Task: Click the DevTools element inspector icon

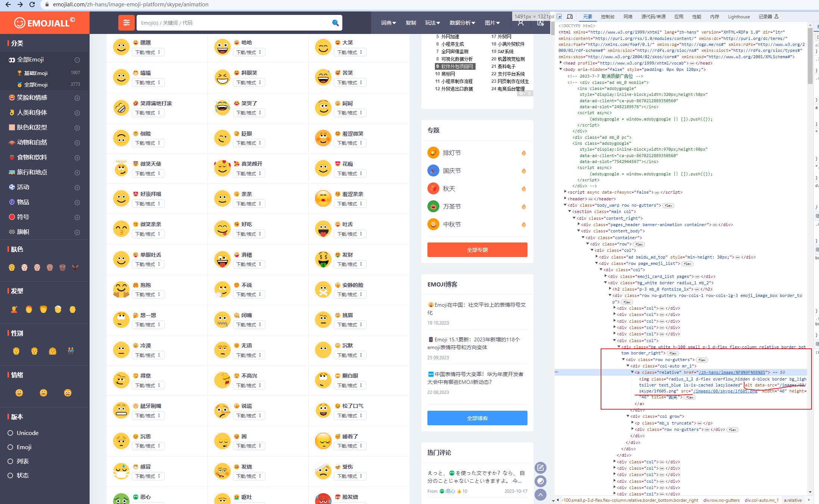Action: click(559, 16)
